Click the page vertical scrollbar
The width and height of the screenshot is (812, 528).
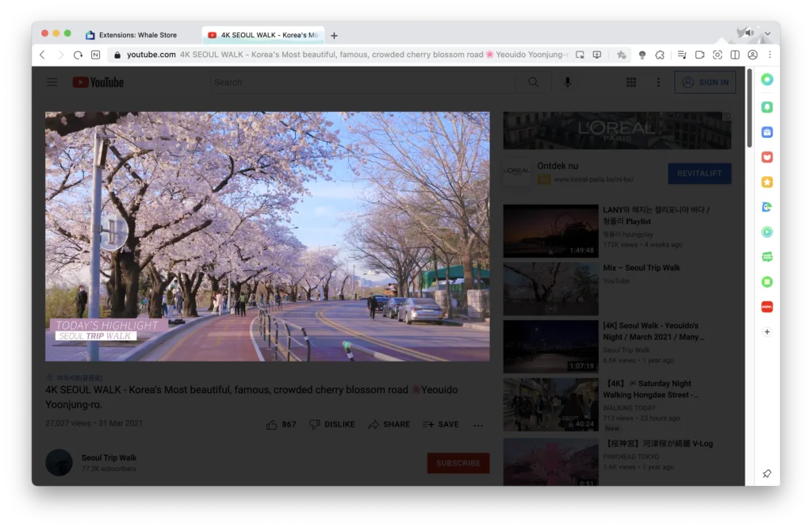point(749,108)
